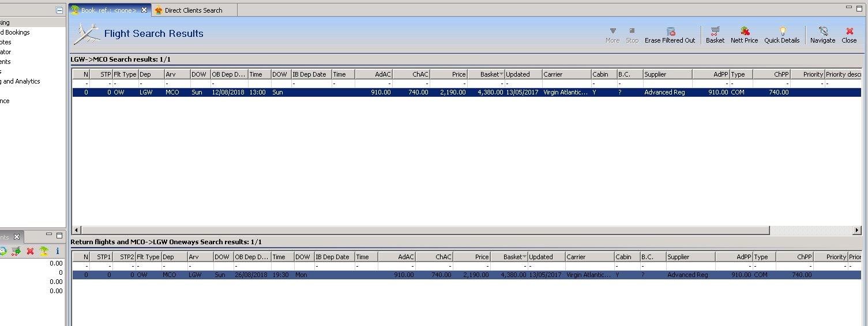Click Dep filter cell in return table
The image size is (868, 326).
pyautogui.click(x=174, y=266)
